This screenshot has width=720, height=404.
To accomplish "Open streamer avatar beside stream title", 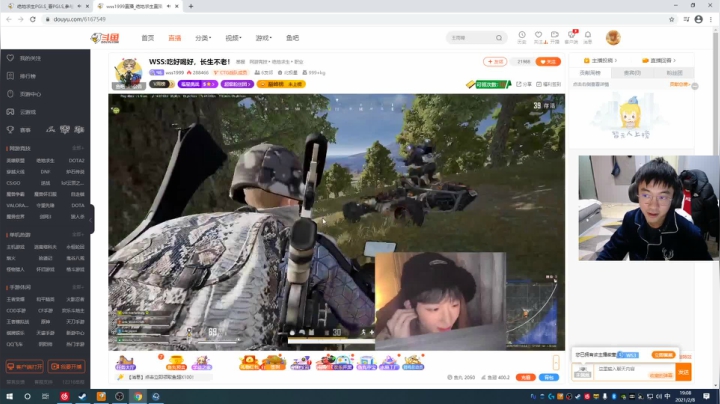I will click(x=128, y=73).
